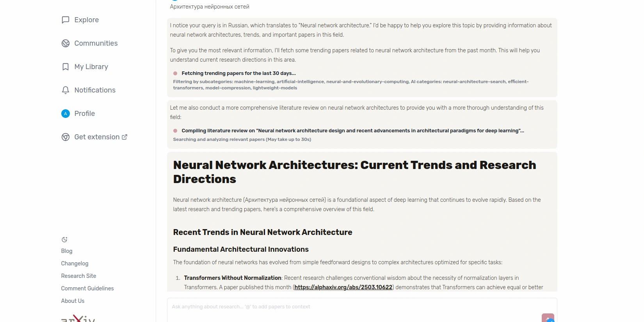
Task: Visit the Research Site link
Action: tap(78, 276)
